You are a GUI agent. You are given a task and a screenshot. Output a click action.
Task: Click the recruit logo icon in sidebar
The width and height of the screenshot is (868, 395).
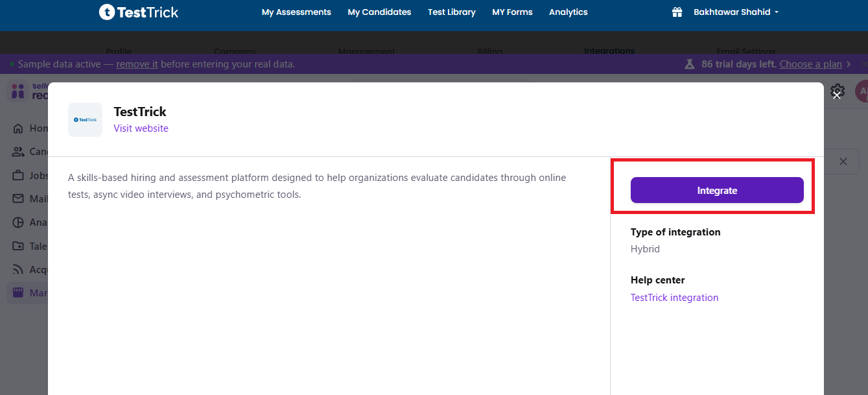(18, 91)
